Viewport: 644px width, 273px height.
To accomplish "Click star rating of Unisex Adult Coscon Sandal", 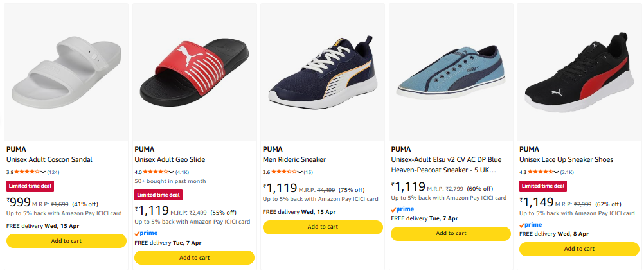I will click(27, 172).
